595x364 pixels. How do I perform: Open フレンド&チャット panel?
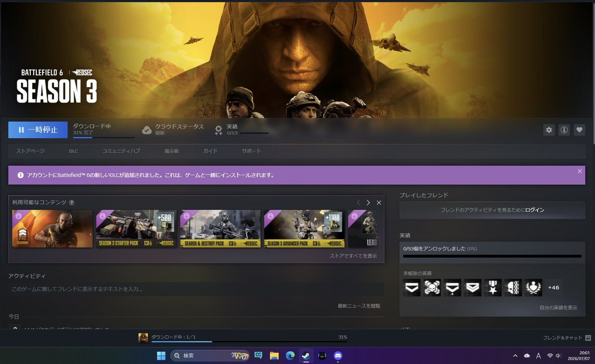(567, 338)
